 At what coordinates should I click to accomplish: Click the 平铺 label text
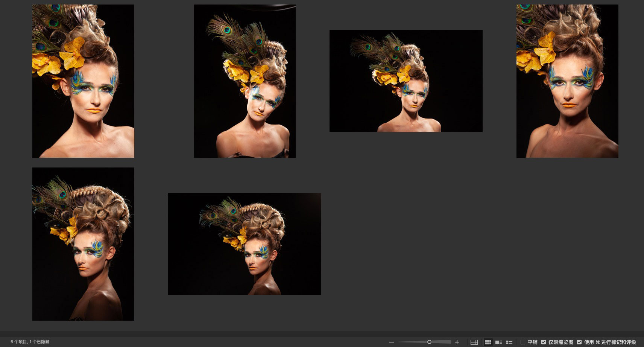pyautogui.click(x=532, y=342)
